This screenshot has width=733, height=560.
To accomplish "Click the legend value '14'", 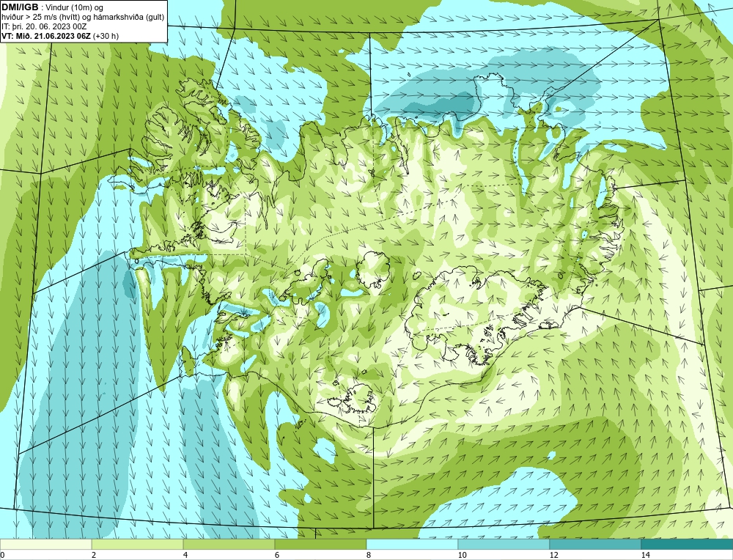I will [646, 555].
